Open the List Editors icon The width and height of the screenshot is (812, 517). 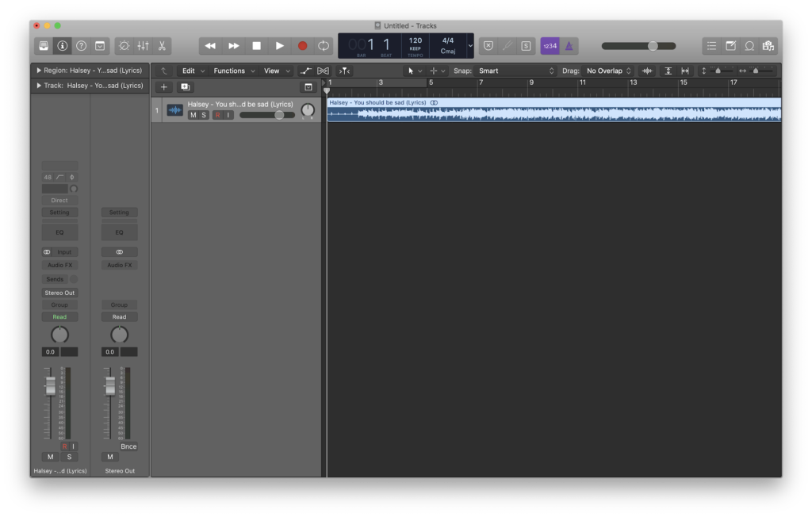711,46
